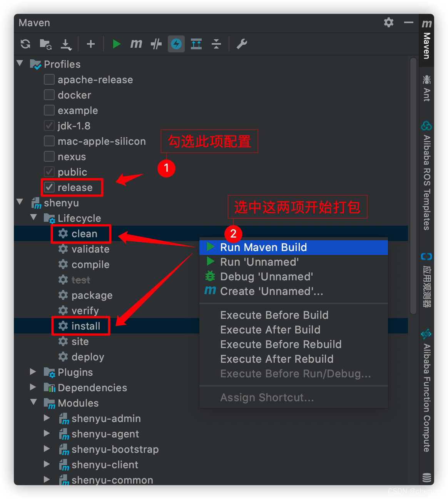
Task: Click the Plugins folder icon
Action: pos(49,372)
